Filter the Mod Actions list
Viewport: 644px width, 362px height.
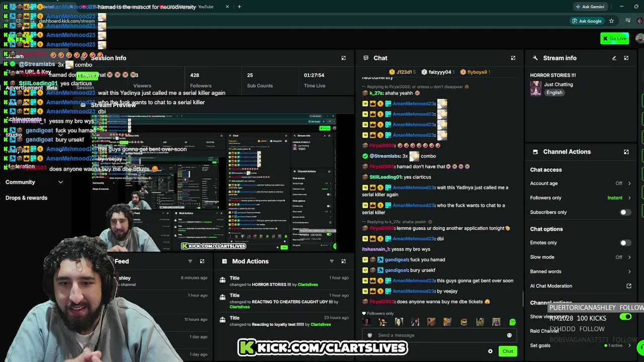[332, 261]
